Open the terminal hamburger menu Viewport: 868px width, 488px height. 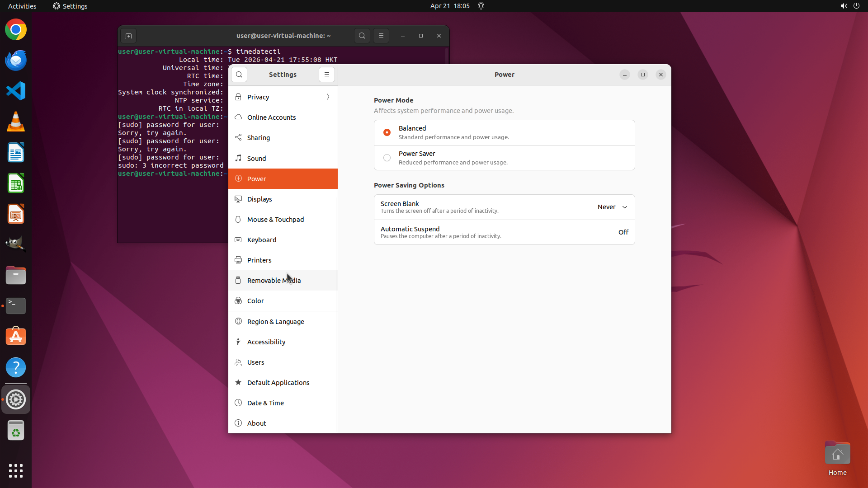pos(381,36)
